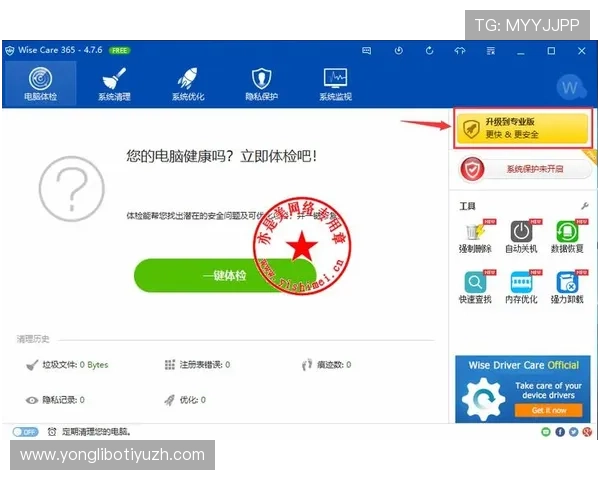Image resolution: width=600 pixels, height=480 pixels.
Task: Click the user avatar W icon
Action: coord(570,87)
